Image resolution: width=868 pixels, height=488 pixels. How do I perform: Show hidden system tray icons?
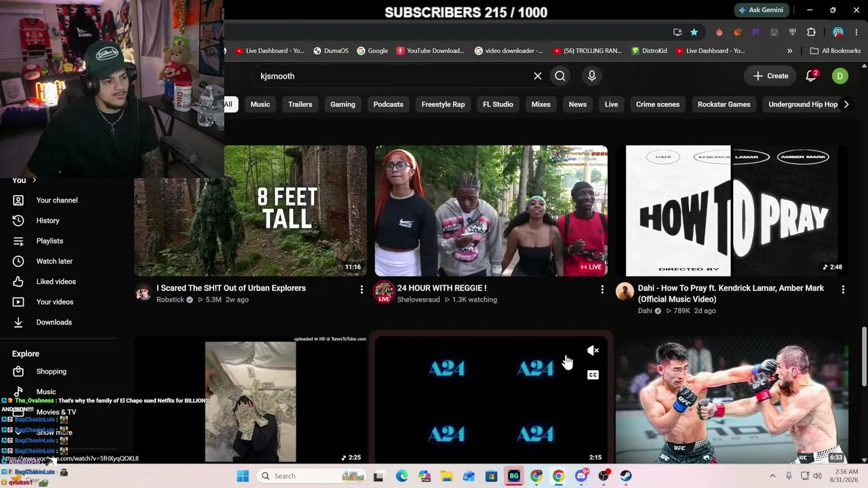tap(772, 476)
